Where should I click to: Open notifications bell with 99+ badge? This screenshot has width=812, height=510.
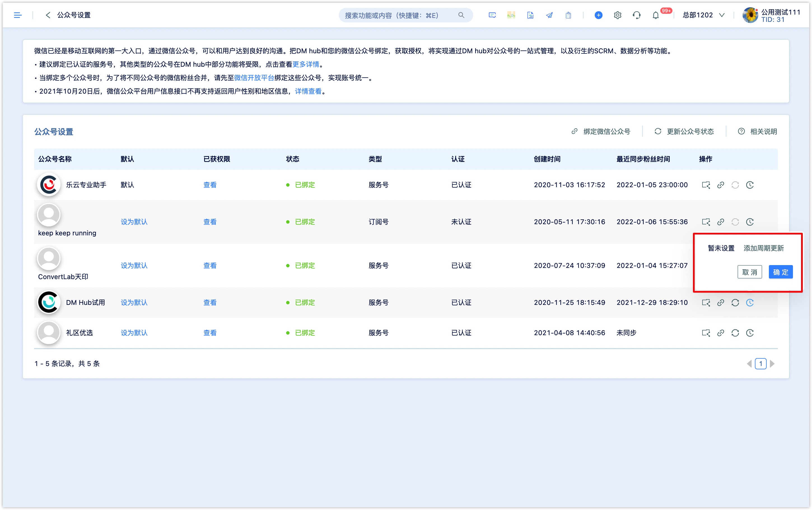click(x=656, y=15)
